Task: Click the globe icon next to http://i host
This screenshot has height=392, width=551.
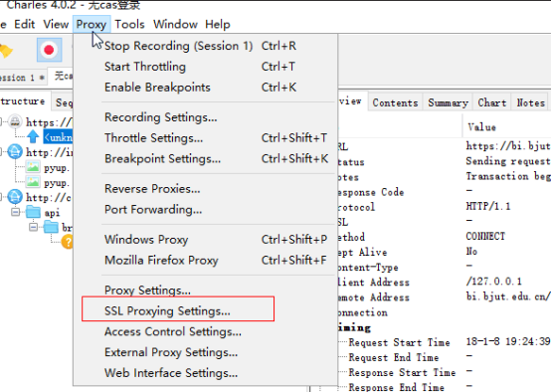Action: pyautogui.click(x=15, y=152)
